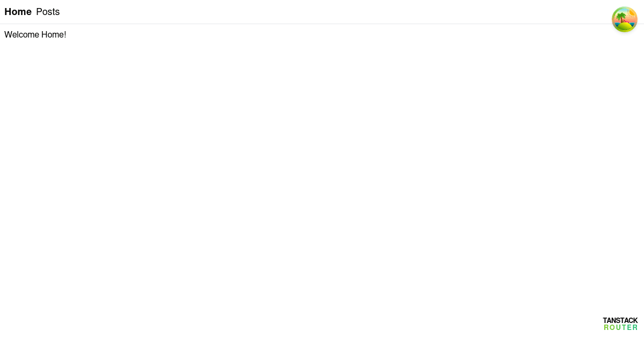Viewport: 644px width, 338px height.
Task: Toggle the React Query devtools floating button
Action: [625, 19]
